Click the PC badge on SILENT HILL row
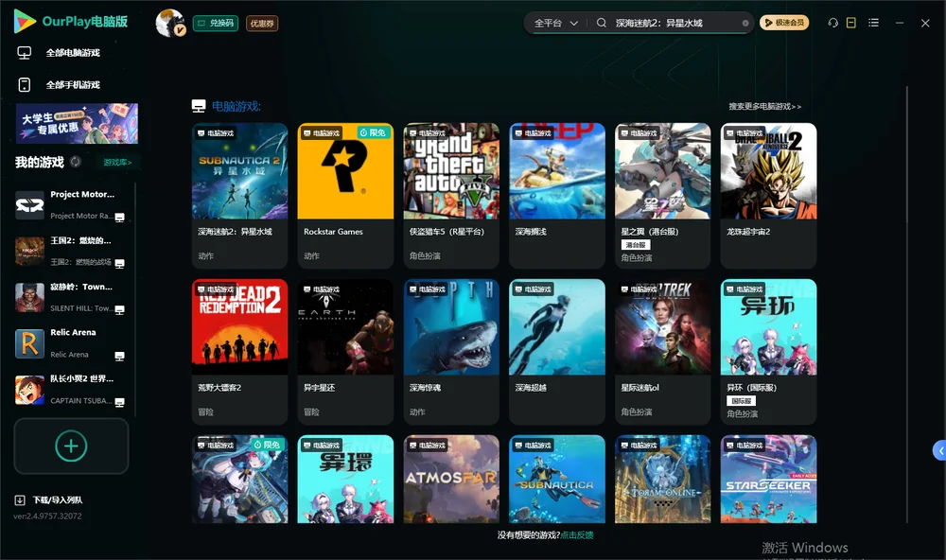946x560 pixels. [x=119, y=309]
